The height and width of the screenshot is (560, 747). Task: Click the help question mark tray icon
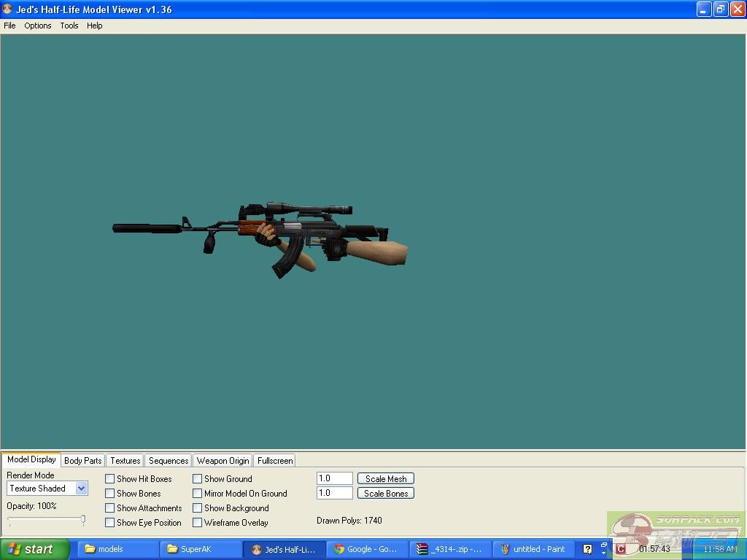pyautogui.click(x=587, y=550)
